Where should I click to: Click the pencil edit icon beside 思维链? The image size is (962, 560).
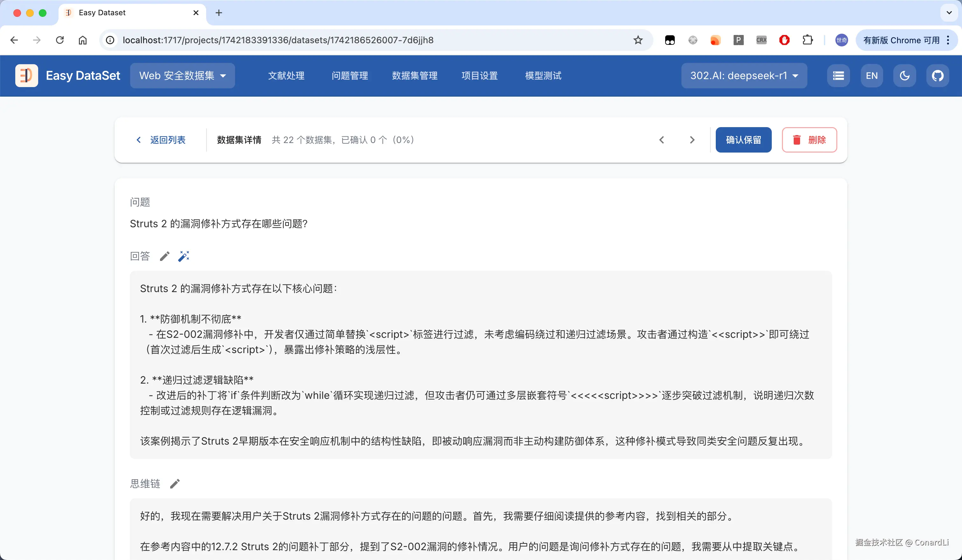pyautogui.click(x=175, y=484)
